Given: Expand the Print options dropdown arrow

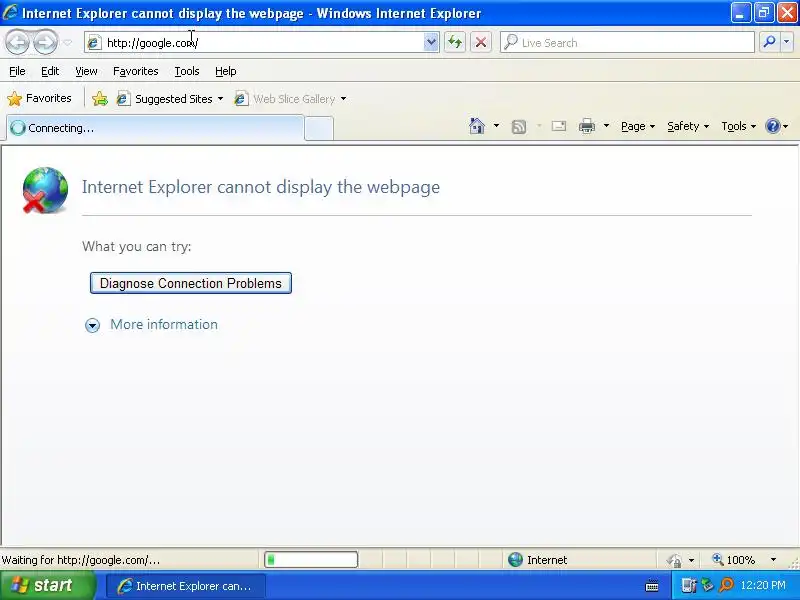Looking at the screenshot, I should [606, 126].
